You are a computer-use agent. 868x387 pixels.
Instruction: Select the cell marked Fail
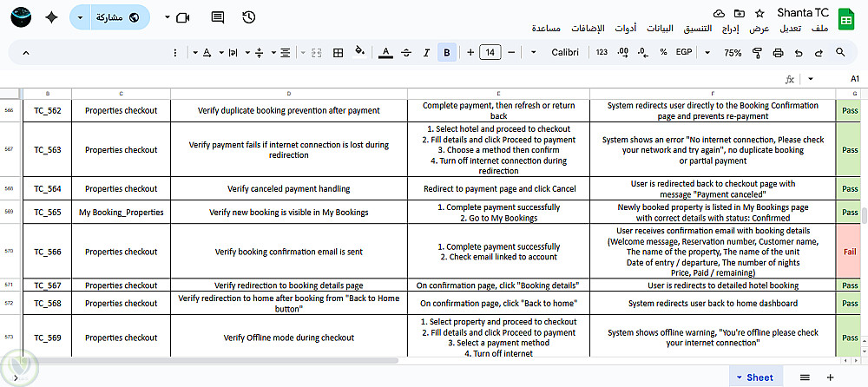[849, 252]
